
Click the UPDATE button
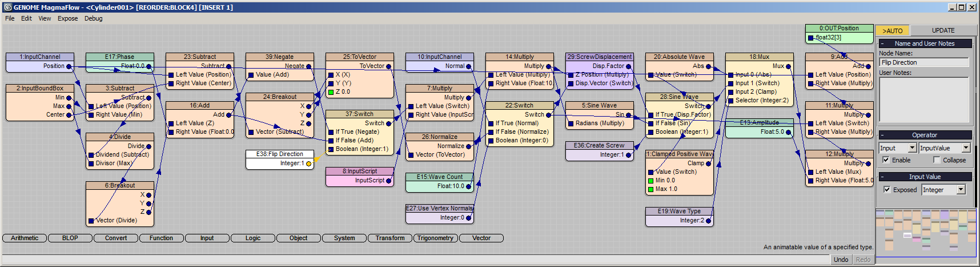[943, 30]
